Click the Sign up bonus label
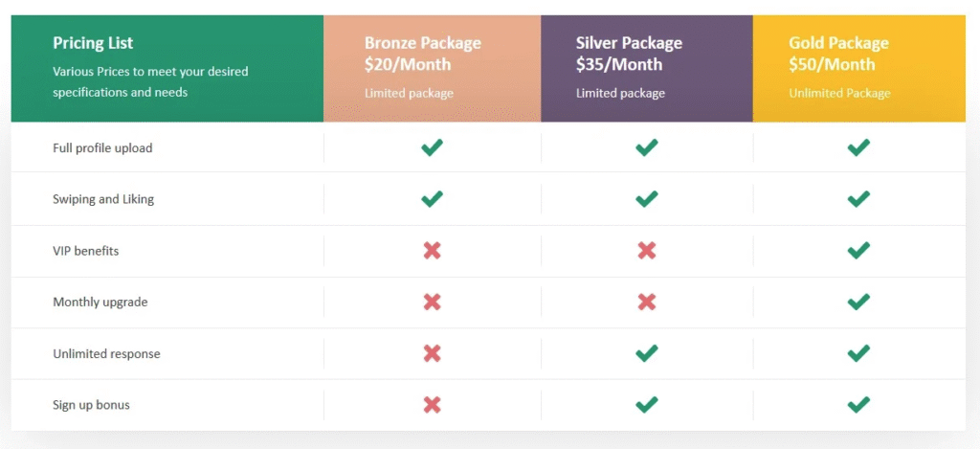The width and height of the screenshot is (980, 449). coord(91,405)
